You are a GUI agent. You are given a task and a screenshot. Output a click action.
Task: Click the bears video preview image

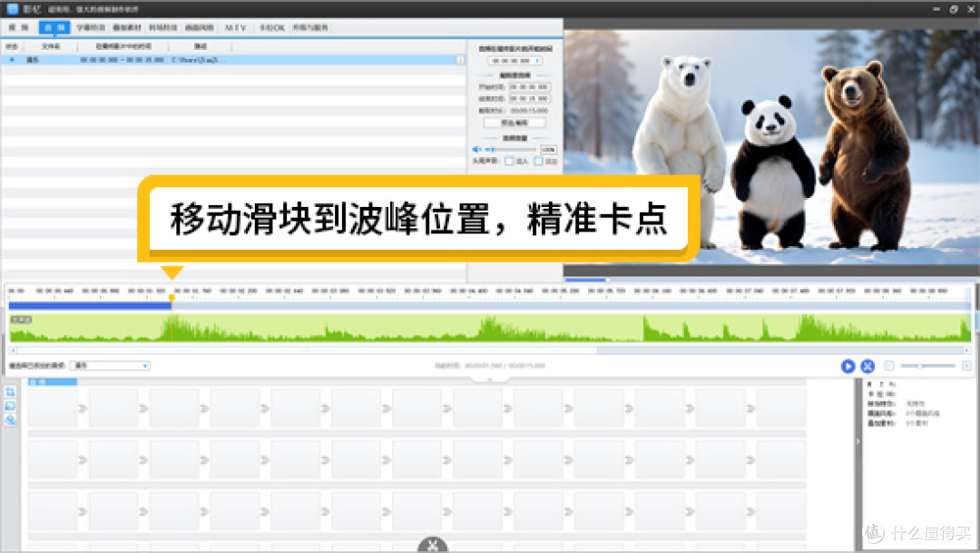coord(771,147)
